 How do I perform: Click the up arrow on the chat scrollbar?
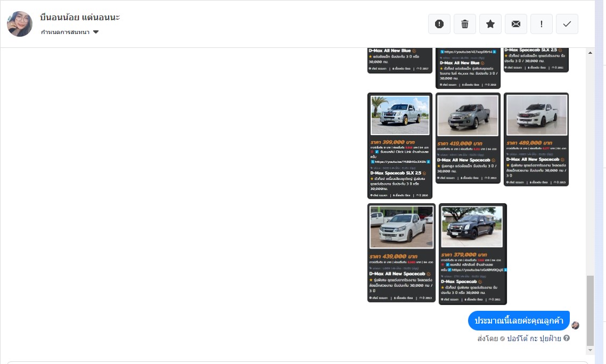point(590,53)
